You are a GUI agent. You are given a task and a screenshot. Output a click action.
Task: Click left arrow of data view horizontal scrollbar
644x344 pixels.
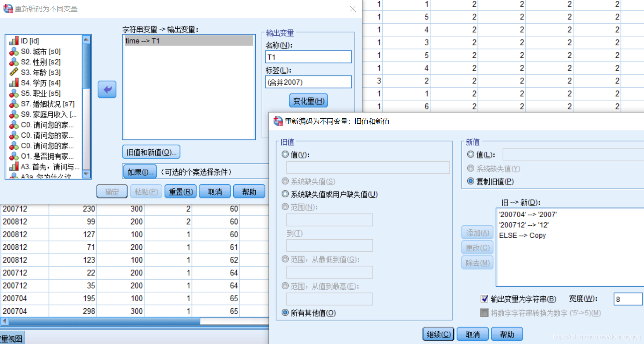click(x=5, y=321)
